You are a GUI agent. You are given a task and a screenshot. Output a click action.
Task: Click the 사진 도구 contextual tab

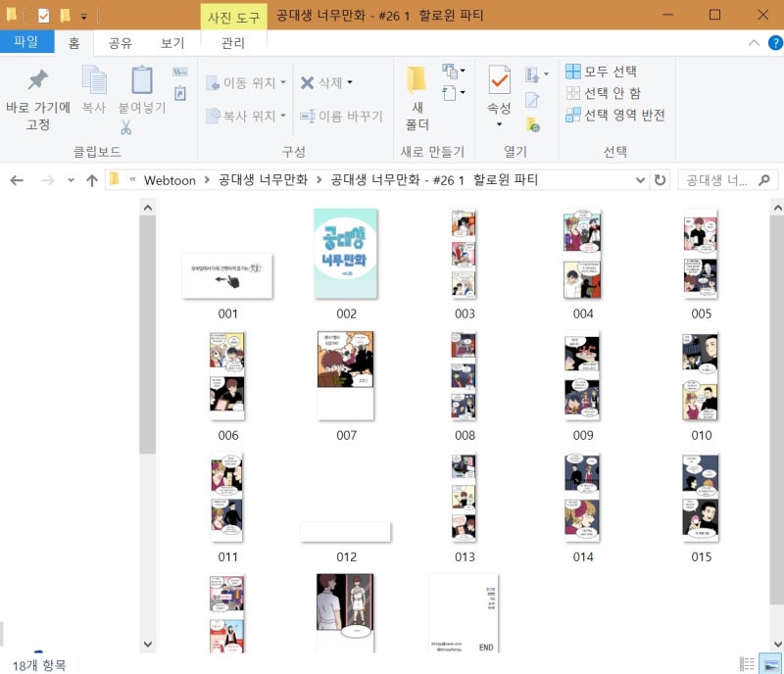(x=233, y=17)
